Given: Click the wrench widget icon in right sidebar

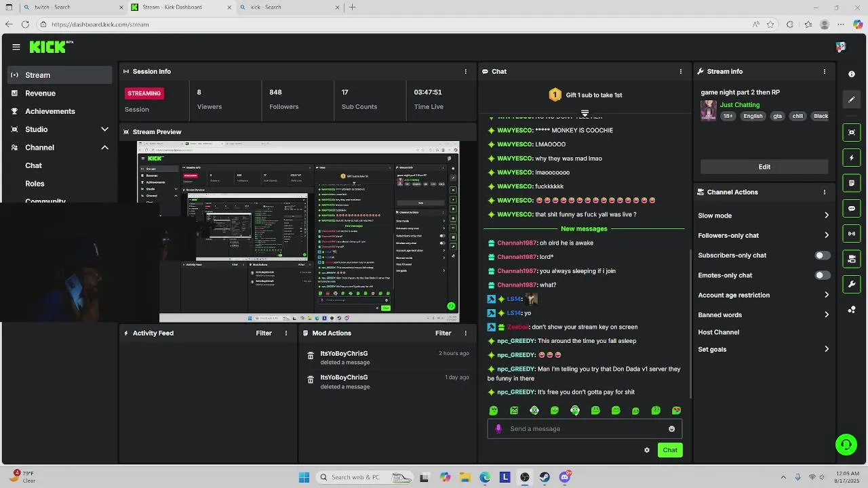Looking at the screenshot, I should tap(852, 284).
